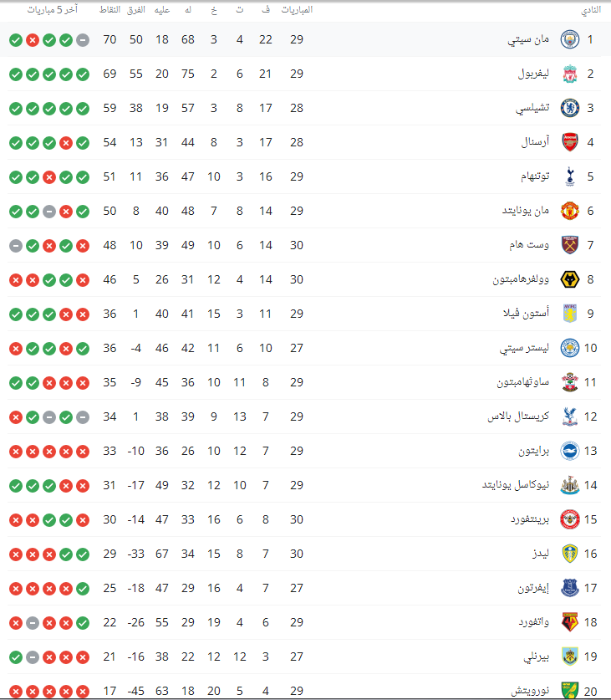The width and height of the screenshot is (611, 700).
Task: Click the Watford club crest
Action: 569,622
